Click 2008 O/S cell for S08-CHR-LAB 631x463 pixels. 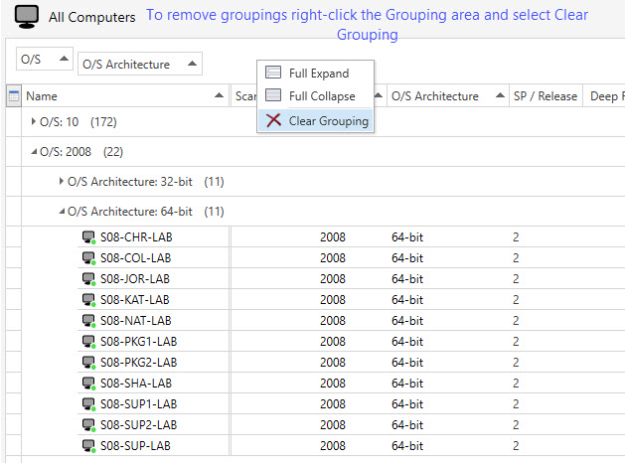coord(332,237)
